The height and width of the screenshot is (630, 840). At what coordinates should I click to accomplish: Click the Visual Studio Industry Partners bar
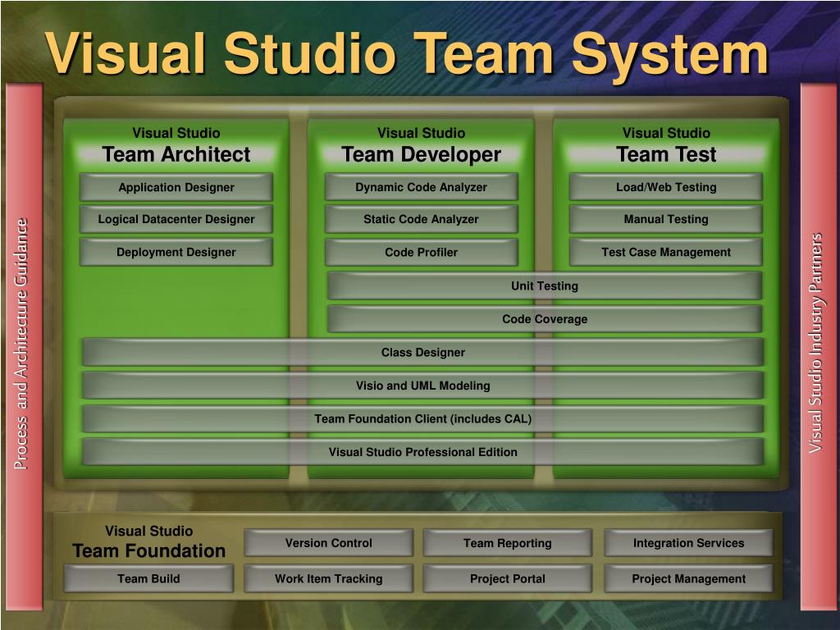[818, 346]
